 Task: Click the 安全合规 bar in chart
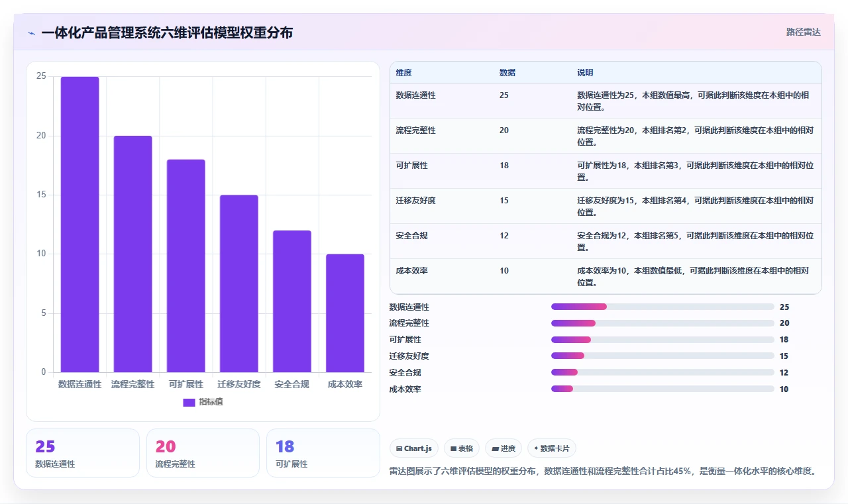291,301
